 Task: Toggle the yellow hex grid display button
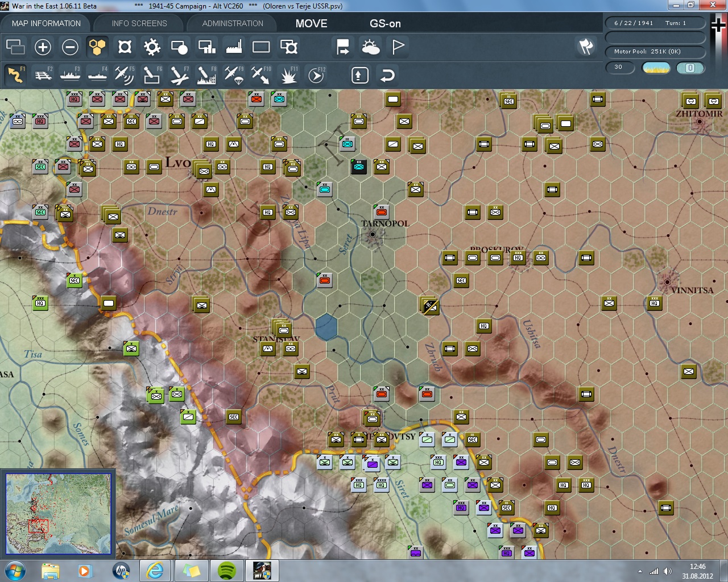tap(97, 47)
